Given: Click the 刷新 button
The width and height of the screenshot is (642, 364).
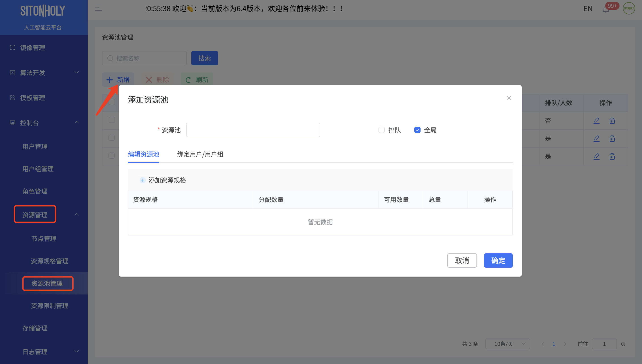Looking at the screenshot, I should tap(197, 80).
